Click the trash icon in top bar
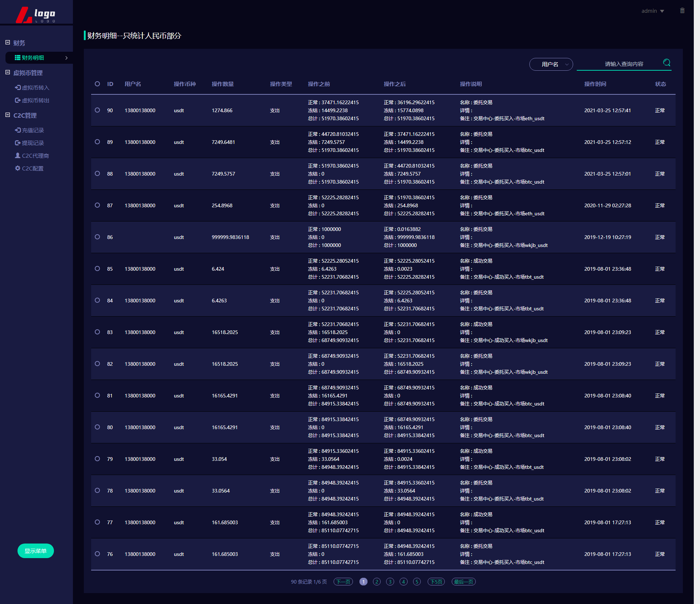 click(x=682, y=11)
